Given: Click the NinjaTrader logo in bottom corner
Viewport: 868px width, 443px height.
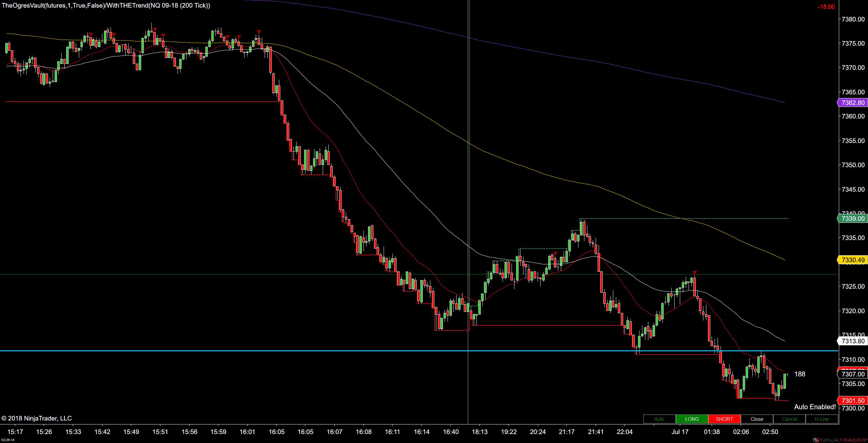Looking at the screenshot, I should (x=841, y=440).
